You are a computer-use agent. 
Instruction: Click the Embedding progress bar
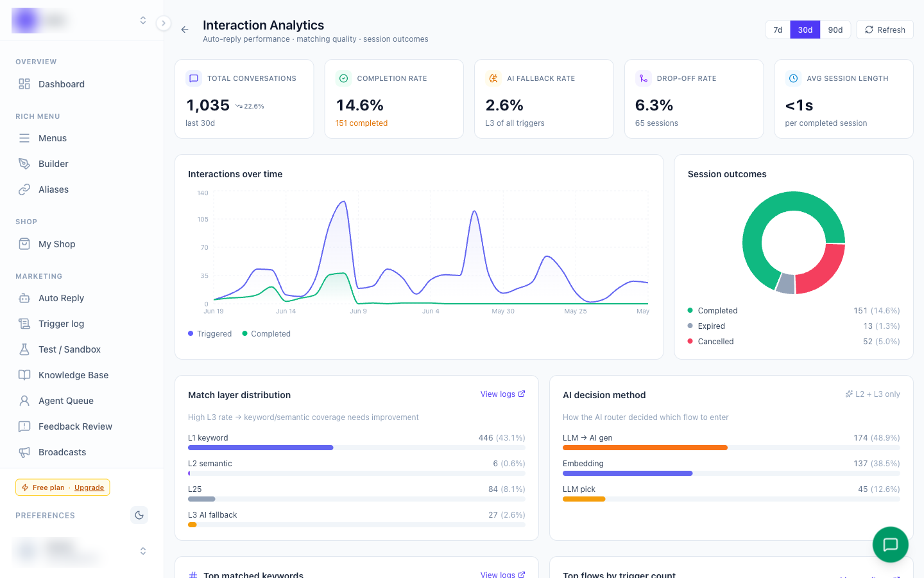(732, 473)
